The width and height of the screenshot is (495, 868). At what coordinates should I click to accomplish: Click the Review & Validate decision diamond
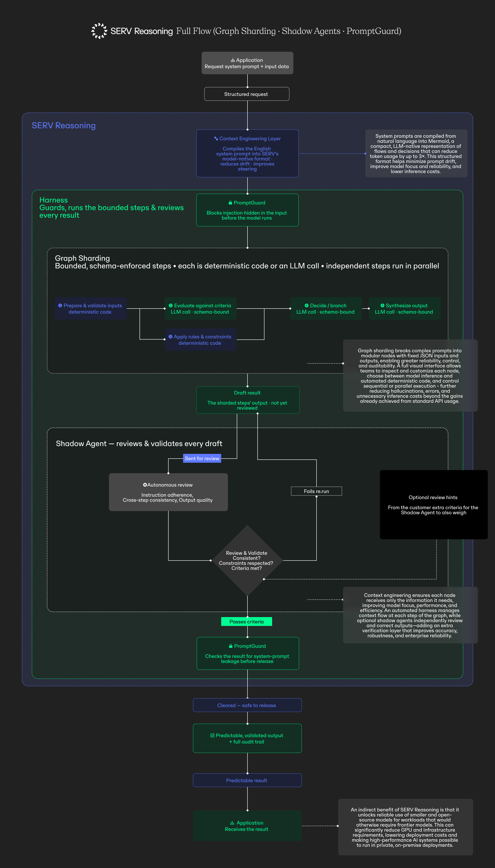point(247,561)
